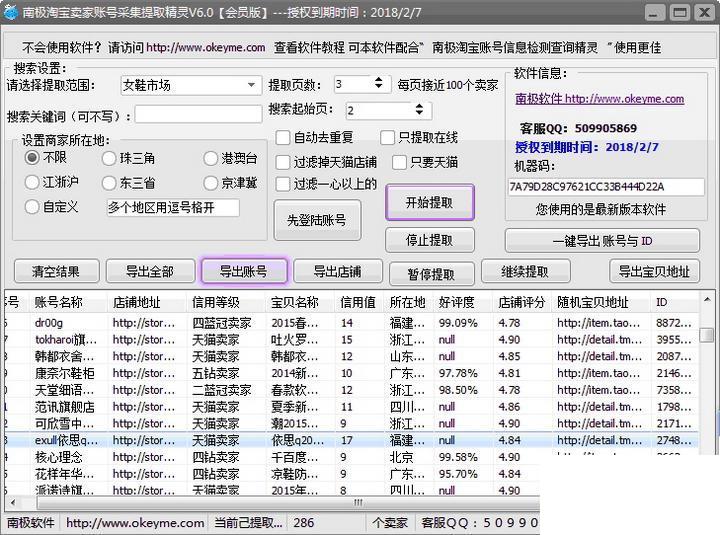
Task: Select the 珠三角 radio button
Action: coord(109,159)
